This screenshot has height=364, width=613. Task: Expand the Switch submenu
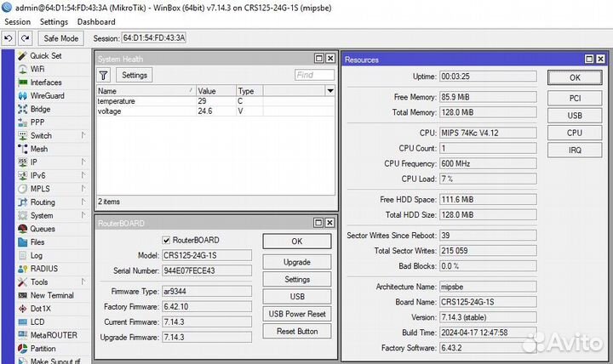(83, 135)
